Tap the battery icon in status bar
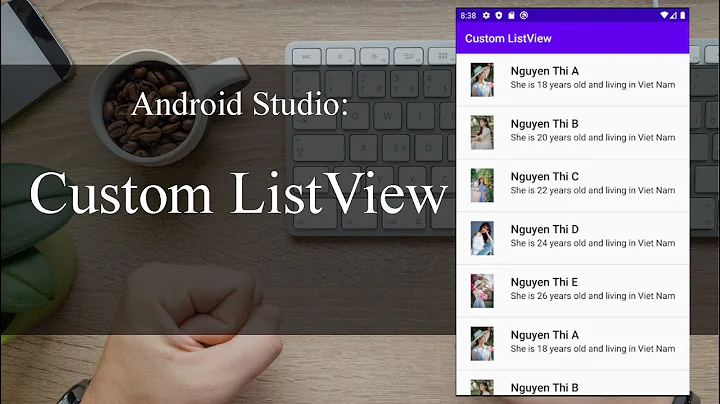 pyautogui.click(x=683, y=15)
